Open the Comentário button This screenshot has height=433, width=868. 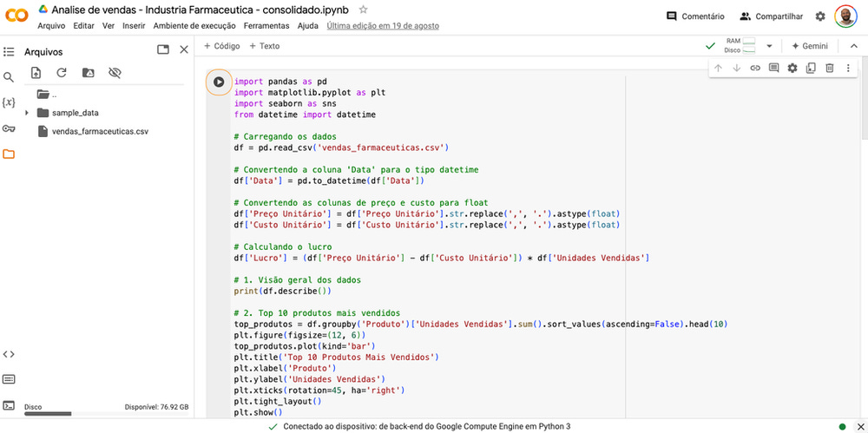click(x=695, y=16)
